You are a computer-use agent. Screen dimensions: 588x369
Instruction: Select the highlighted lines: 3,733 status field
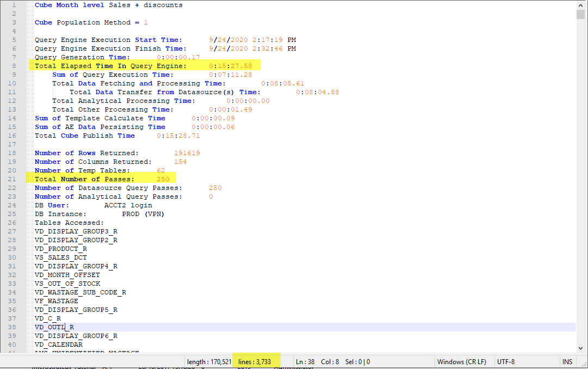coord(256,361)
